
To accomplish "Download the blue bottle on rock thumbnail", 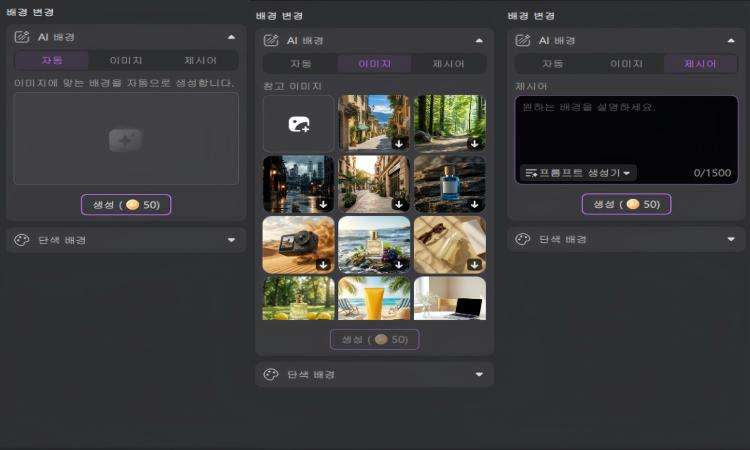I will 474,204.
